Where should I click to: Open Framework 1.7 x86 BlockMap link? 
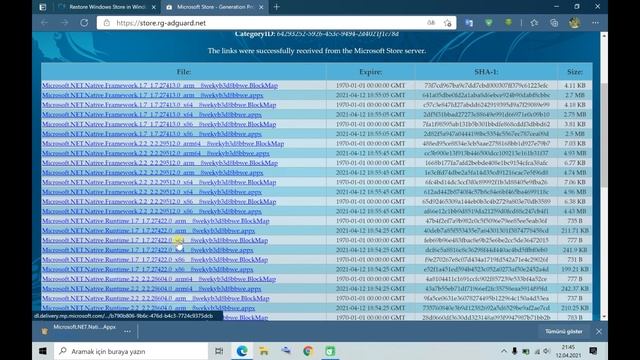pyautogui.click(x=159, y=124)
